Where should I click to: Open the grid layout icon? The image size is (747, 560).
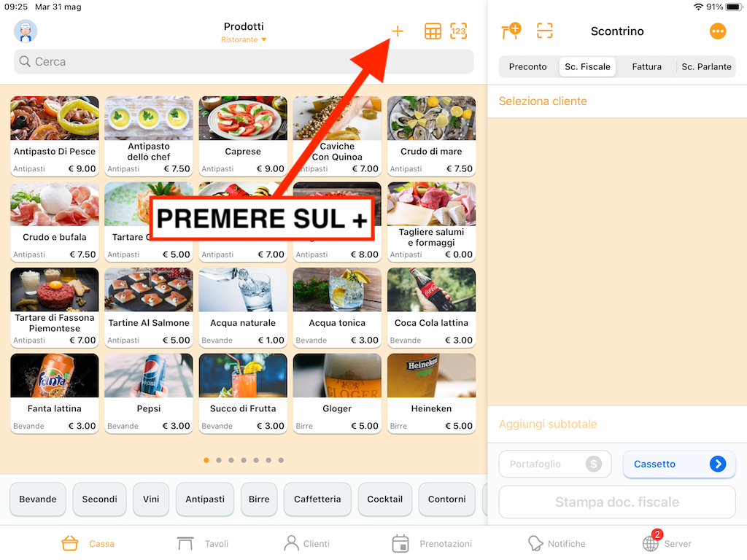click(433, 31)
